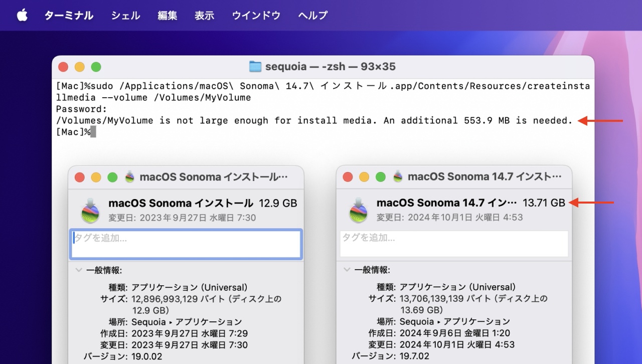Click the Password: line in Terminal
Screen dimensions: 642x364
[x=81, y=109]
